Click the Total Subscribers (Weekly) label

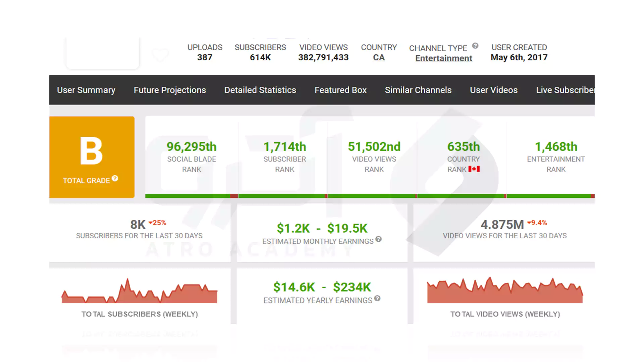click(140, 314)
